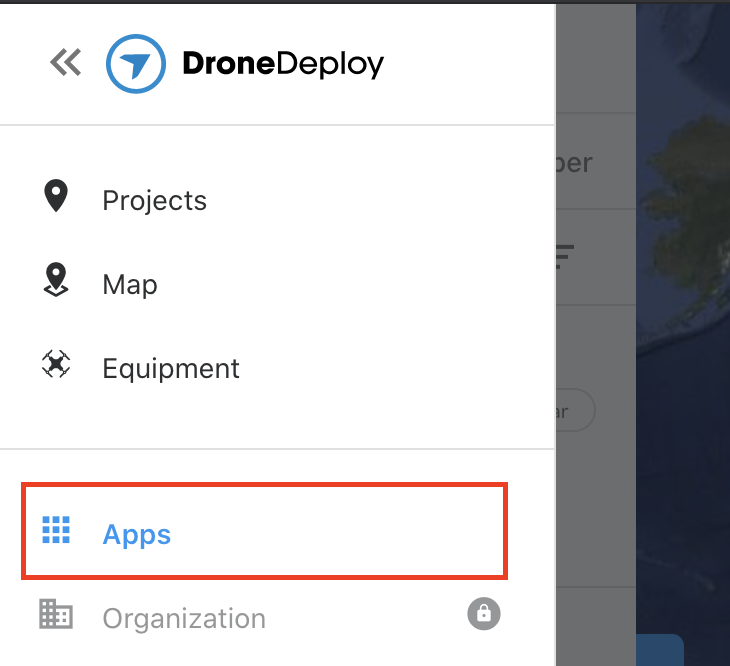
Task: Go to the Map section
Action: (130, 284)
